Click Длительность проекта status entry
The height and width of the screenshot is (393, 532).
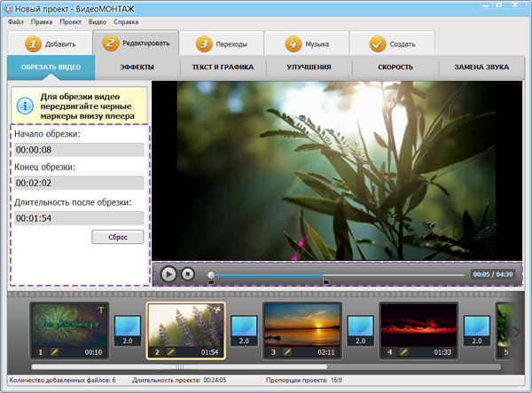[x=179, y=380]
